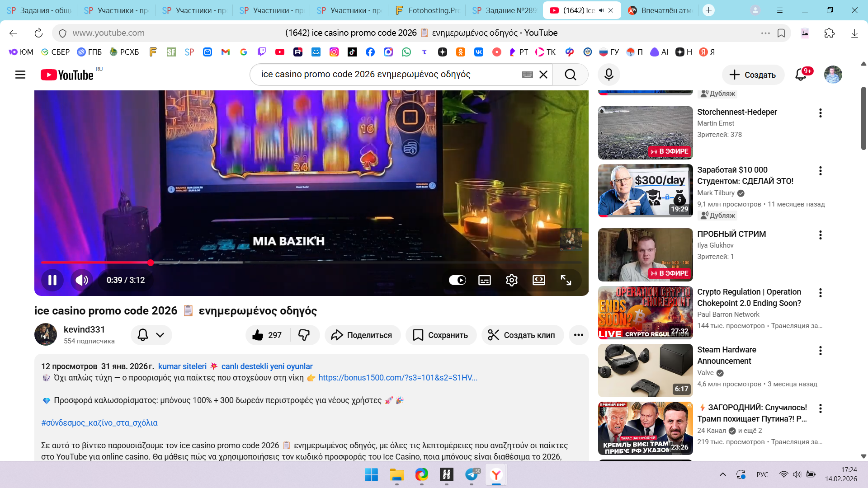Open more actions menu under video
The height and width of the screenshot is (488, 868).
click(x=578, y=335)
